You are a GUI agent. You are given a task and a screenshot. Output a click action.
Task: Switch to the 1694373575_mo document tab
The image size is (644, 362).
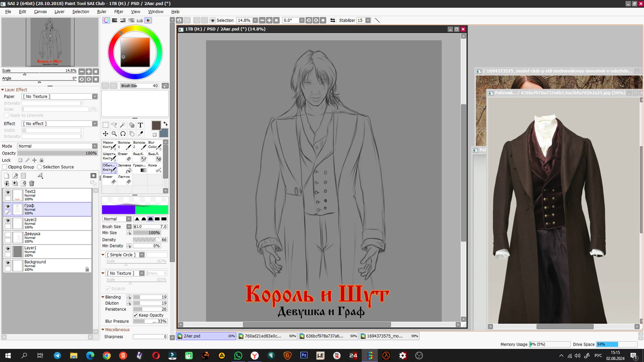[x=389, y=336]
